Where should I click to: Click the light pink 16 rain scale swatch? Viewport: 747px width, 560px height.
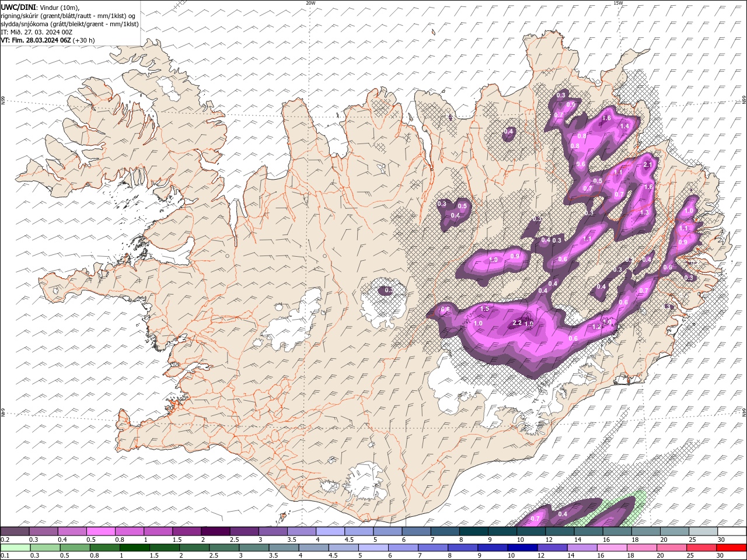pyautogui.click(x=612, y=548)
